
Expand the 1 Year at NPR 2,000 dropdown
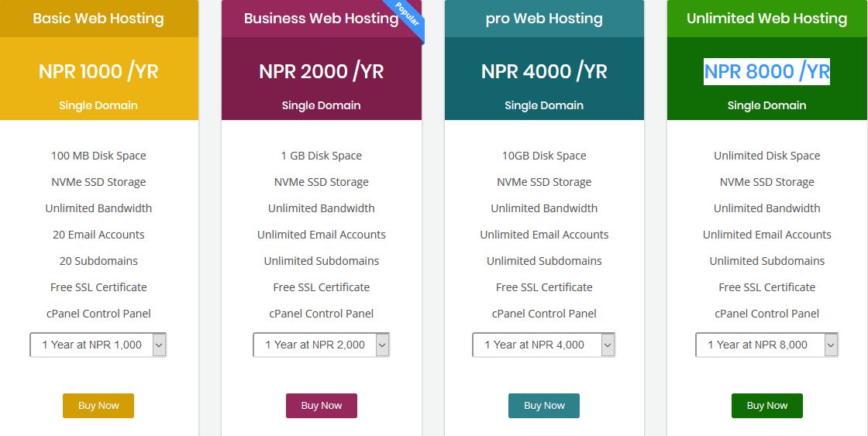321,345
